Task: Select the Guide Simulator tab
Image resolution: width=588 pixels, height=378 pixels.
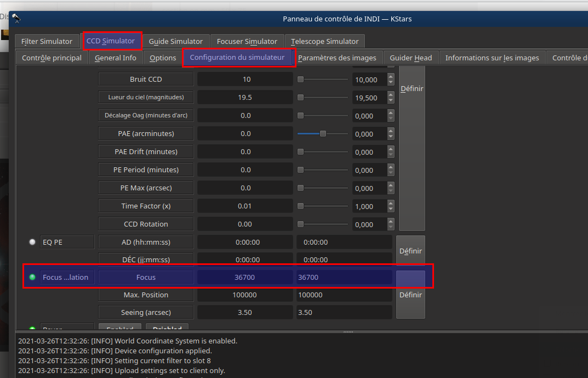Action: click(175, 41)
